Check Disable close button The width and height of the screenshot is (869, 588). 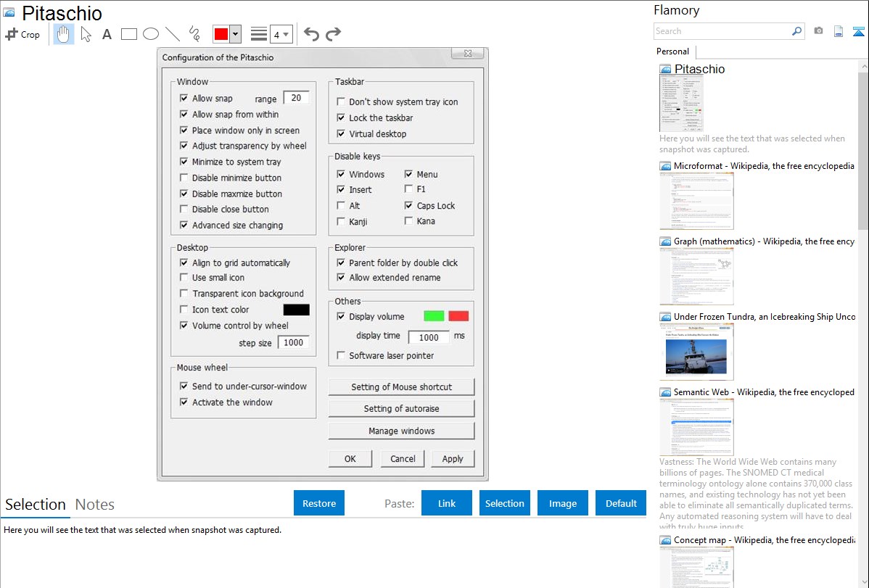[x=184, y=210]
